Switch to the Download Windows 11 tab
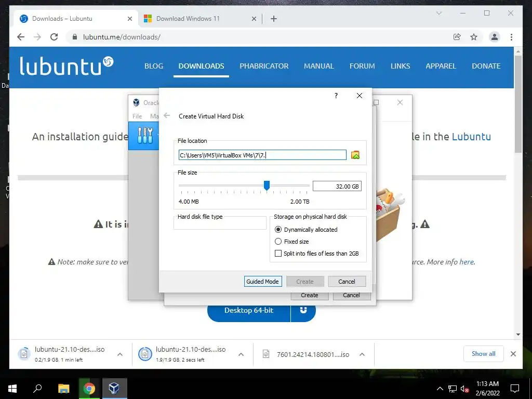Screen dimensions: 532x399 point(200,19)
